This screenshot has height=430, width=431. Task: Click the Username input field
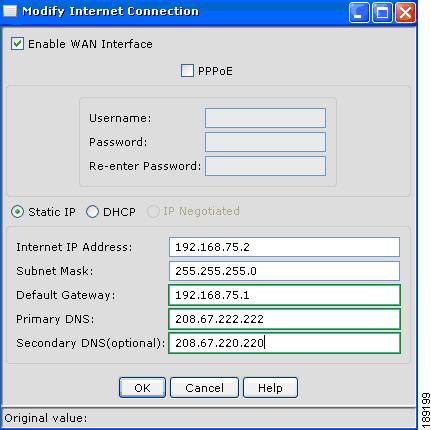tap(265, 118)
